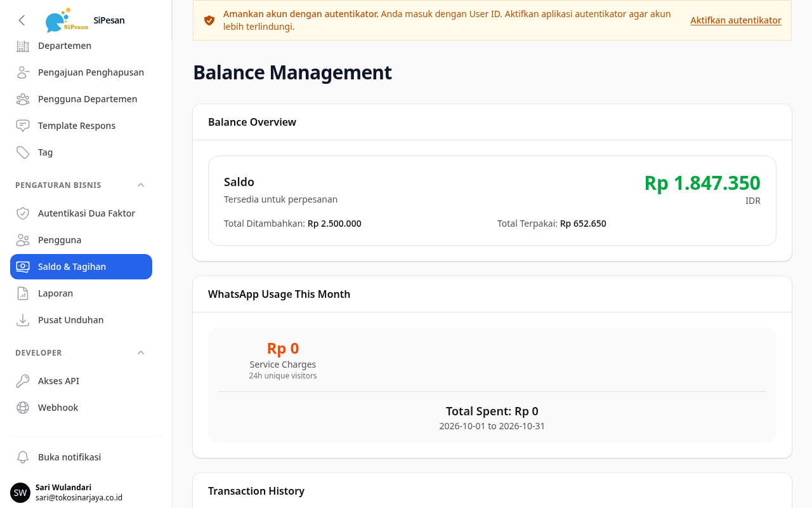Navigate to Autentikasi Dua Faktor
812x508 pixels.
(81, 213)
